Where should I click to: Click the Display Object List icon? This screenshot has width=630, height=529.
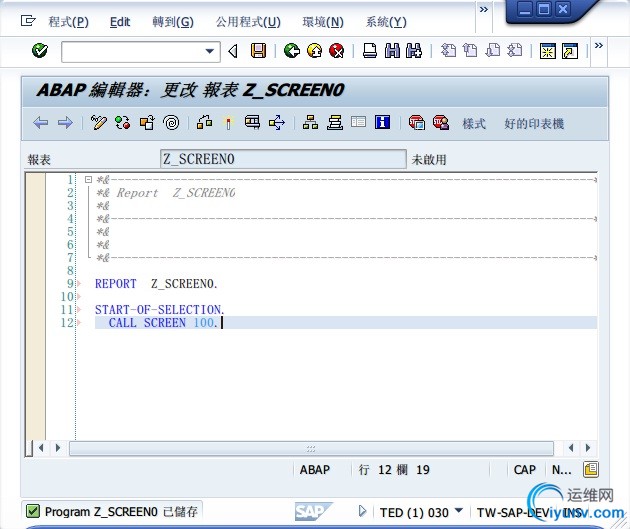277,122
